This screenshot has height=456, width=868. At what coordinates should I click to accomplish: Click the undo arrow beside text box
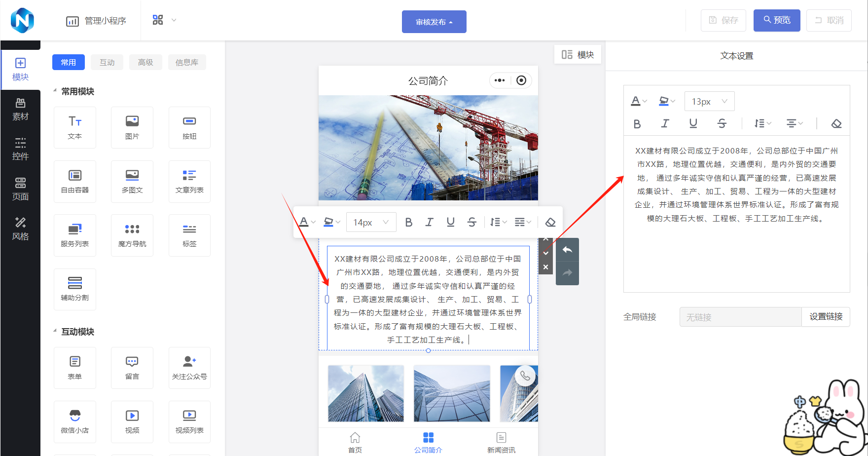567,250
